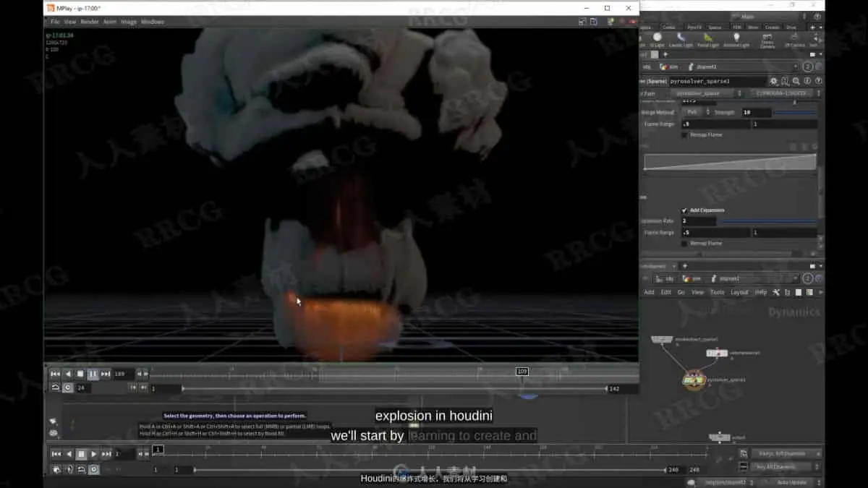Open Add menu in network editor
Image resolution: width=868 pixels, height=488 pixels.
pos(649,292)
